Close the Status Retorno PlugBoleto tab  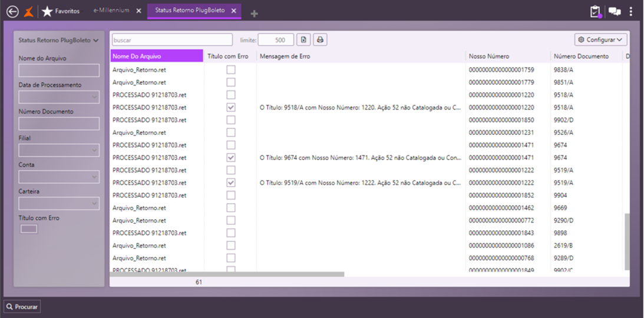pos(234,11)
